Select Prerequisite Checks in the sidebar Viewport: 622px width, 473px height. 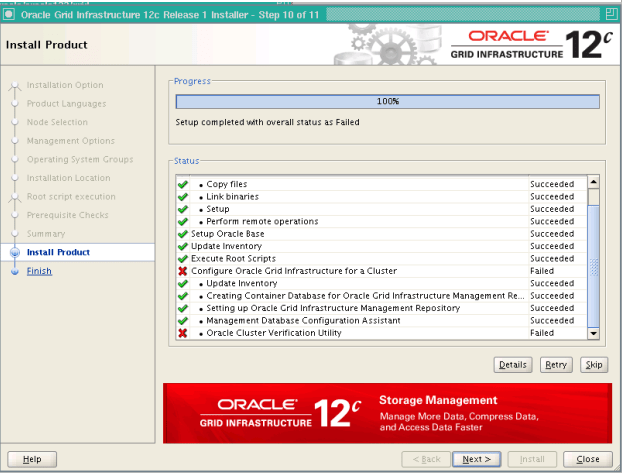click(x=67, y=215)
